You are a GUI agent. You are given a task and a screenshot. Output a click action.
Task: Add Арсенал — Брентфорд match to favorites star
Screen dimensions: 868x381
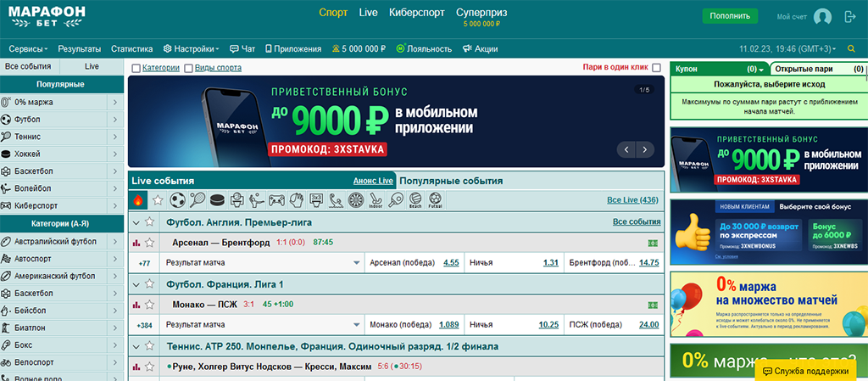[149, 243]
